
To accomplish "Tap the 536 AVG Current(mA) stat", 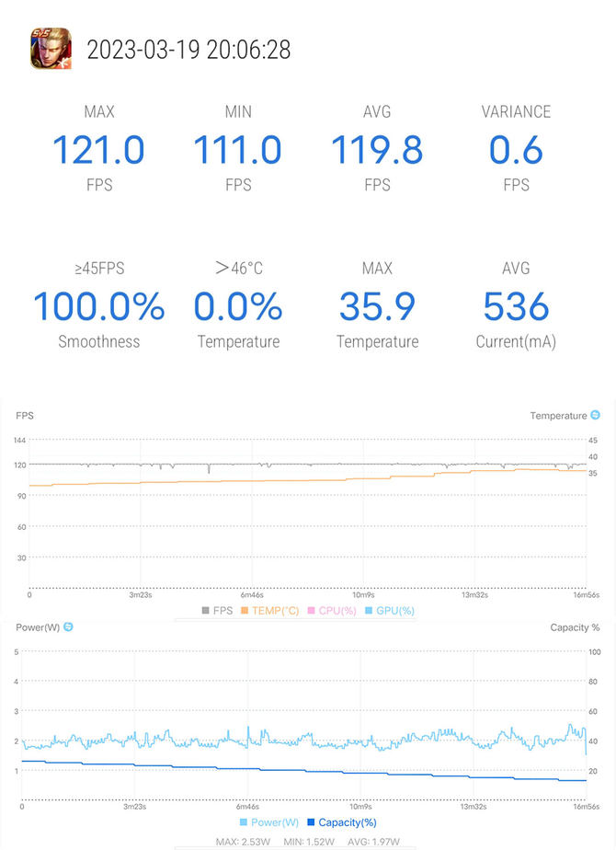I will (x=516, y=307).
